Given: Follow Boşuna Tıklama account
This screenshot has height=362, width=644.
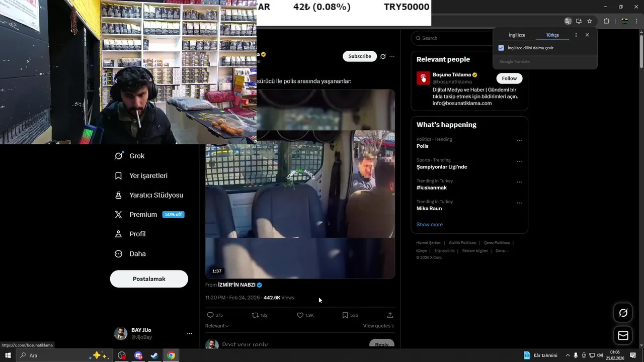Looking at the screenshot, I should coord(509,78).
